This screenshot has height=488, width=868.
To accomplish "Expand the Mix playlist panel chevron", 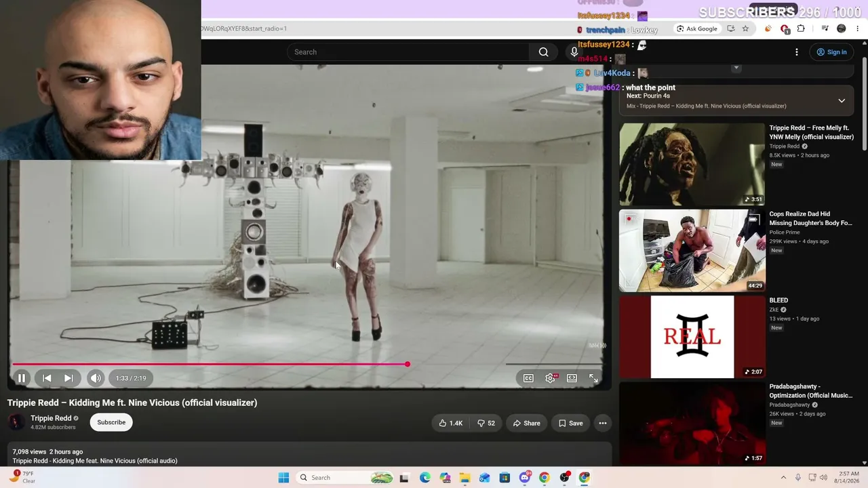I will 842,101.
